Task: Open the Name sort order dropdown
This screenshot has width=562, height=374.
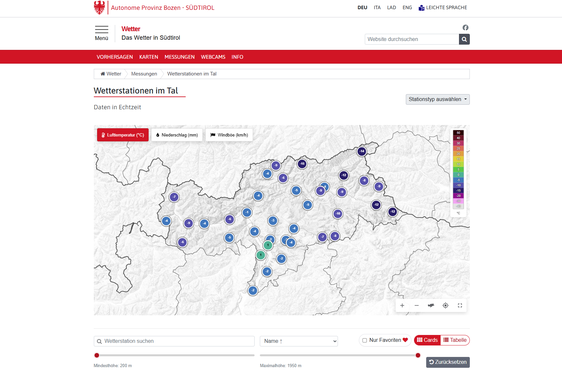Action: [299, 341]
